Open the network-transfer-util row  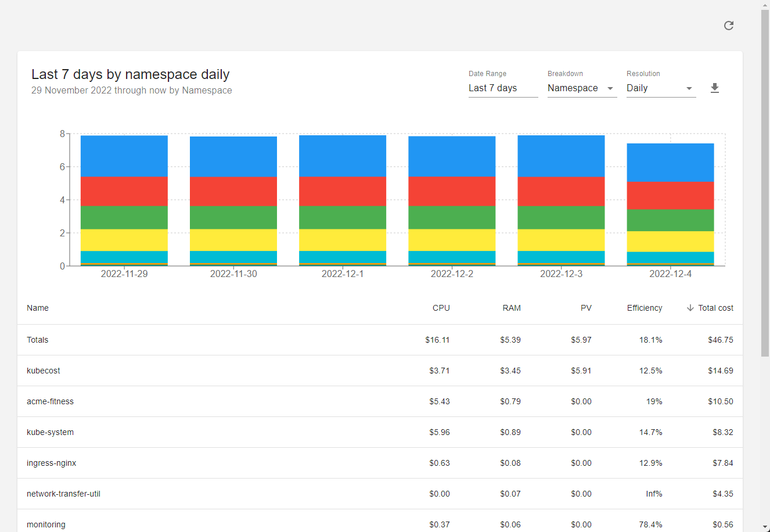point(380,494)
